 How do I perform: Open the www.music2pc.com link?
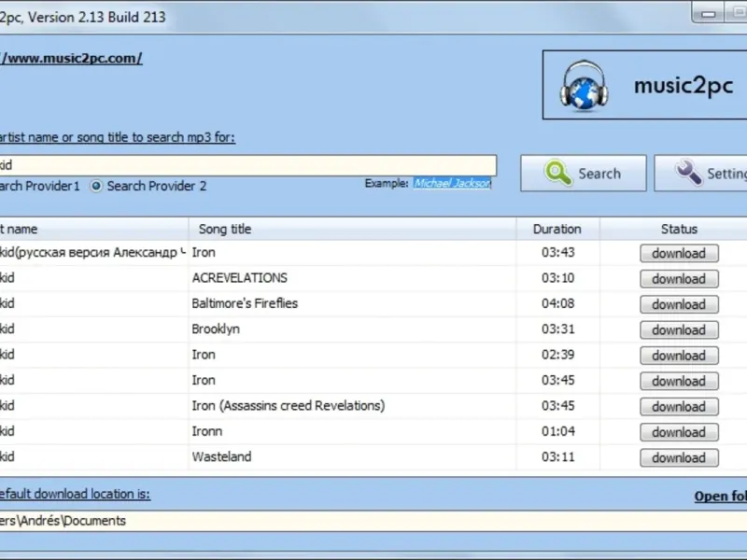pos(71,58)
